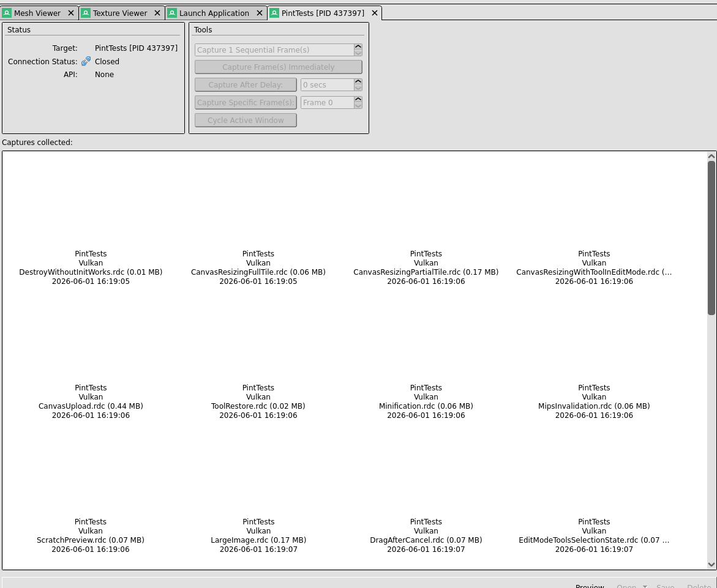Viewport: 717px width, 588px height.
Task: Click the 'Captures collected:' label
Action: pyautogui.click(x=37, y=143)
